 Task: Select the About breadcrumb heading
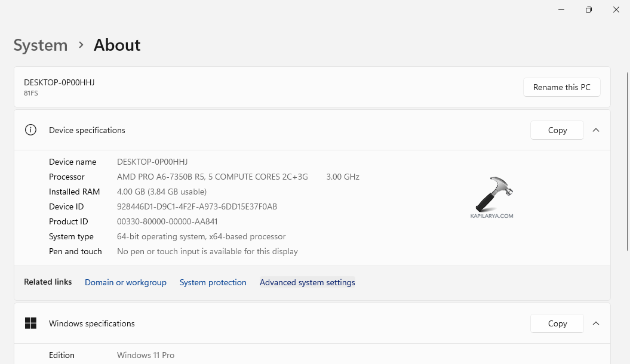pyautogui.click(x=117, y=45)
